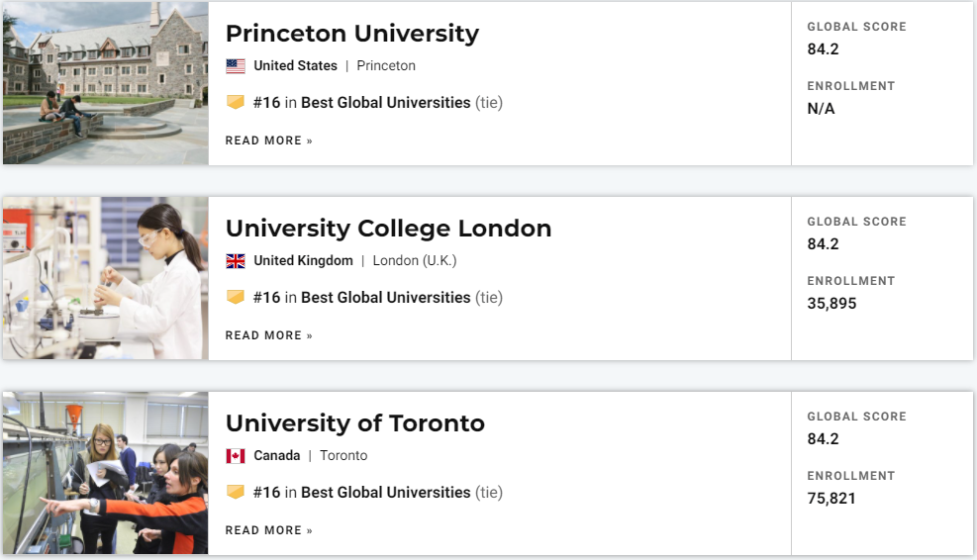Open the Toronto students lab thumbnail
977x560 pixels.
point(105,473)
